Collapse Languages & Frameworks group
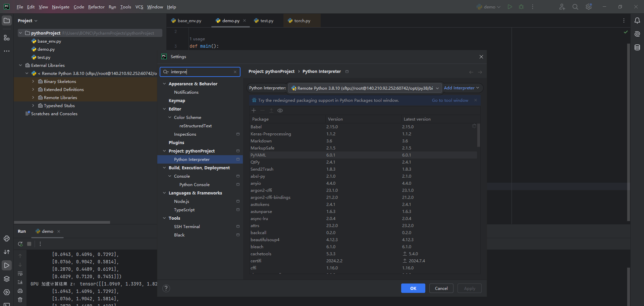 (x=164, y=193)
